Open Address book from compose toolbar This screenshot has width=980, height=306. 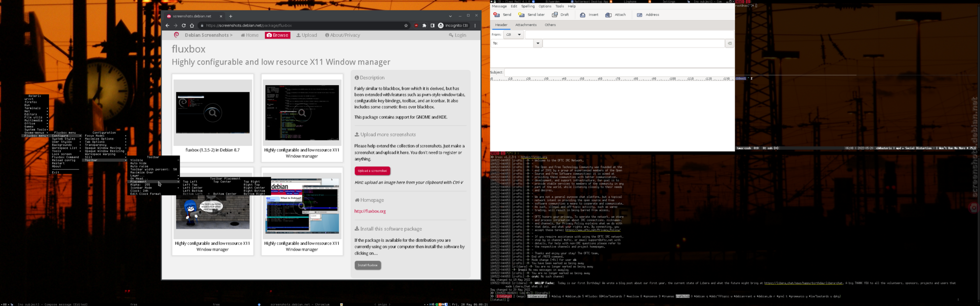tap(648, 15)
